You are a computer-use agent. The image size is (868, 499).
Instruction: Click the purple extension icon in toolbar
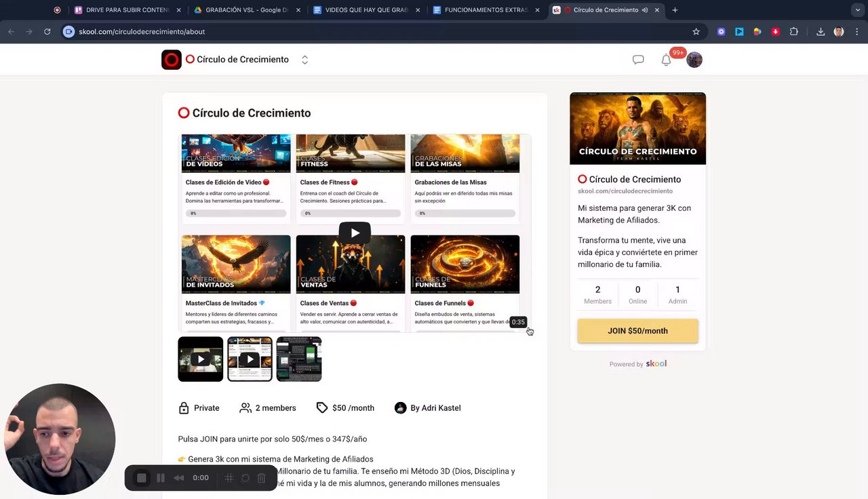tap(721, 31)
